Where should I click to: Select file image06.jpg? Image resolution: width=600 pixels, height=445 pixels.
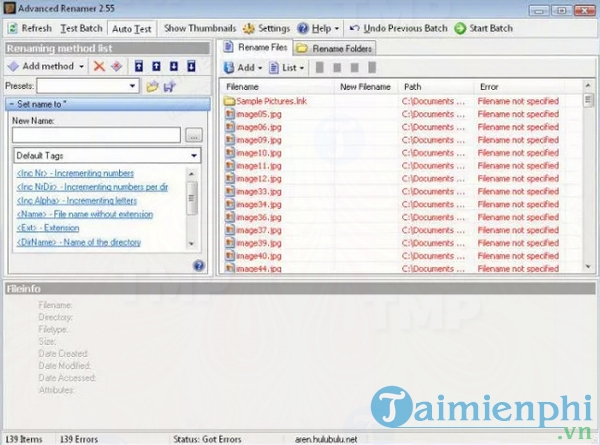tap(401, 127)
